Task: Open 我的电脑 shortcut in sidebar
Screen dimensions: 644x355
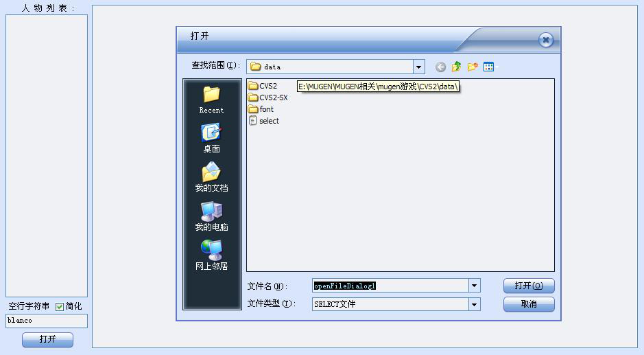Action: pyautogui.click(x=211, y=216)
